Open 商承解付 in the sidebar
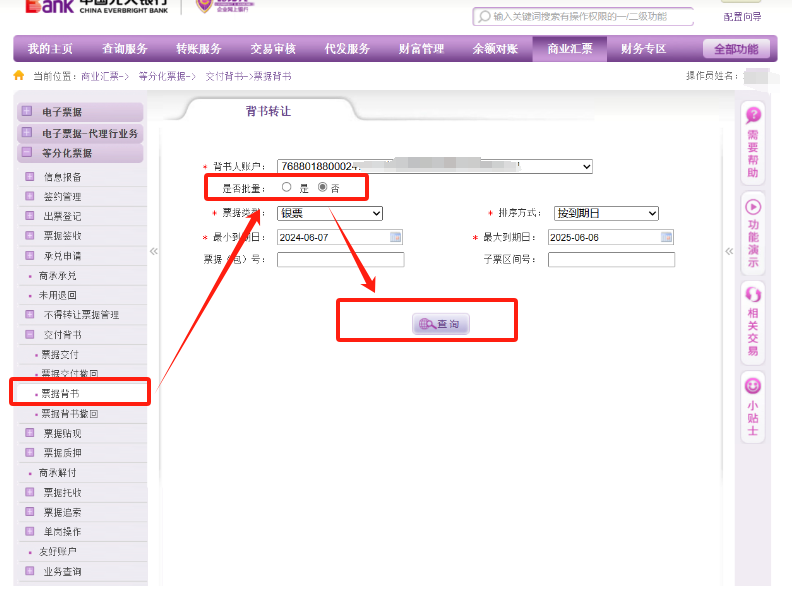This screenshot has height=600, width=792. coord(58,473)
